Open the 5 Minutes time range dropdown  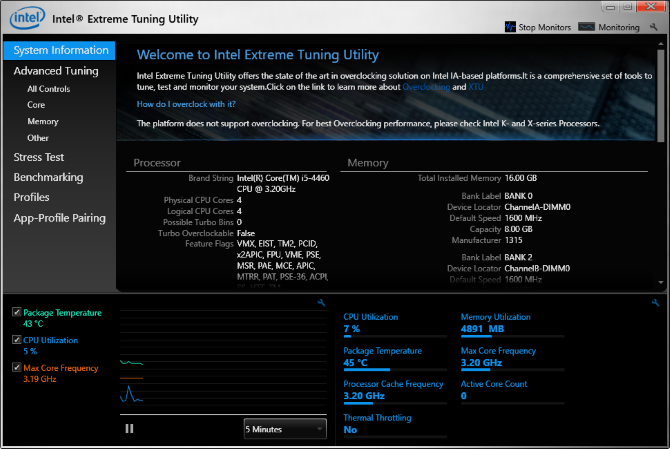(x=285, y=429)
